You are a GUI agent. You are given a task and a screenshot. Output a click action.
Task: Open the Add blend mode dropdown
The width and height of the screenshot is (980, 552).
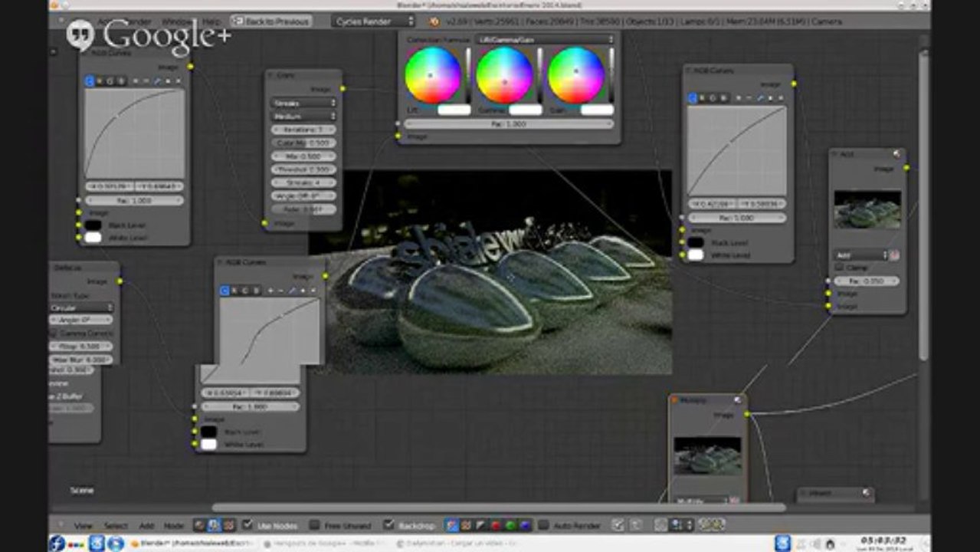point(860,255)
